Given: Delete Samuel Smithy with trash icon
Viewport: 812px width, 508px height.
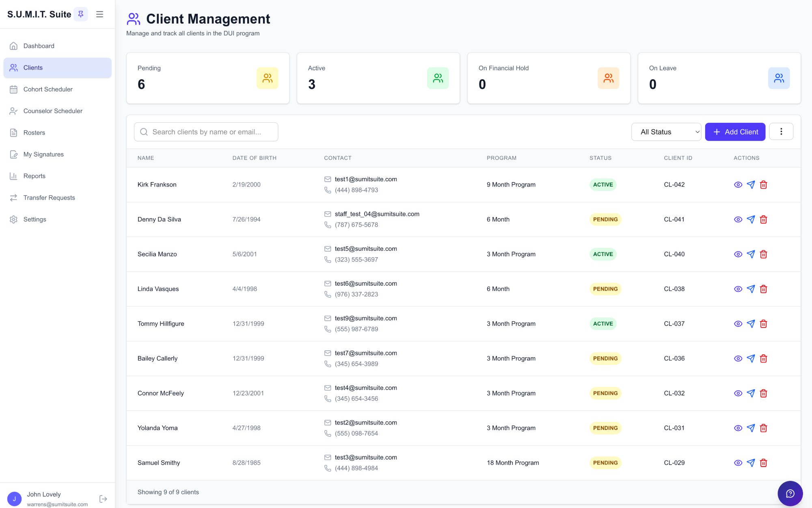Looking at the screenshot, I should coord(763,463).
